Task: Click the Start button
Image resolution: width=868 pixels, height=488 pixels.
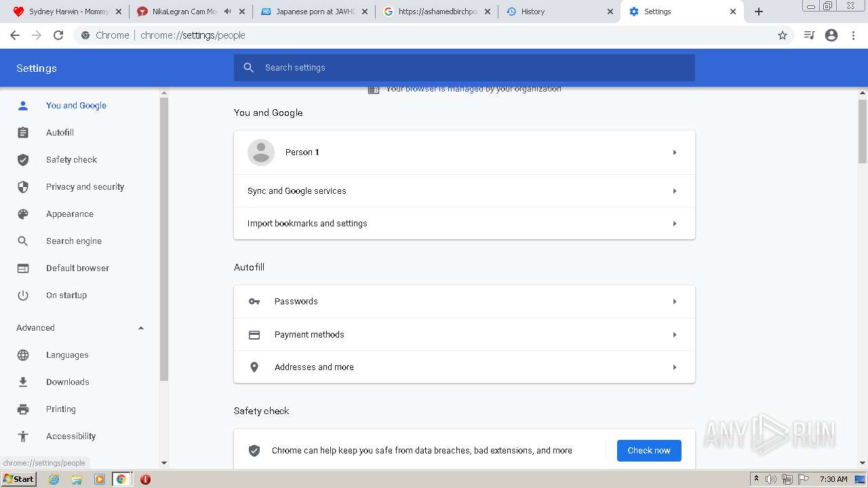Action: pos(19,479)
